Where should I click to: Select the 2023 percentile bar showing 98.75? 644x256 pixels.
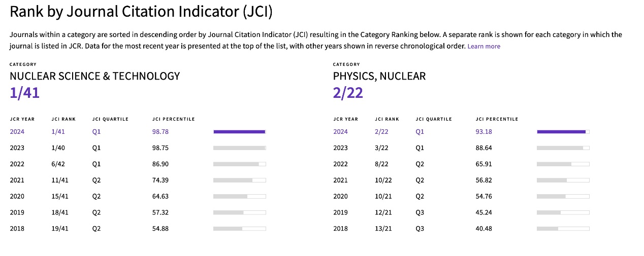point(239,148)
